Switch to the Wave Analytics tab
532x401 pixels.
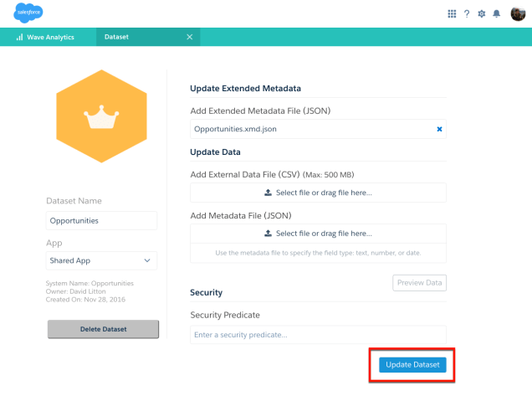[49, 37]
